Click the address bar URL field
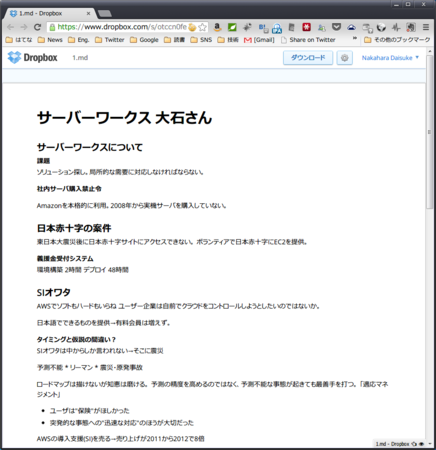This screenshot has height=450, width=436. 122,27
